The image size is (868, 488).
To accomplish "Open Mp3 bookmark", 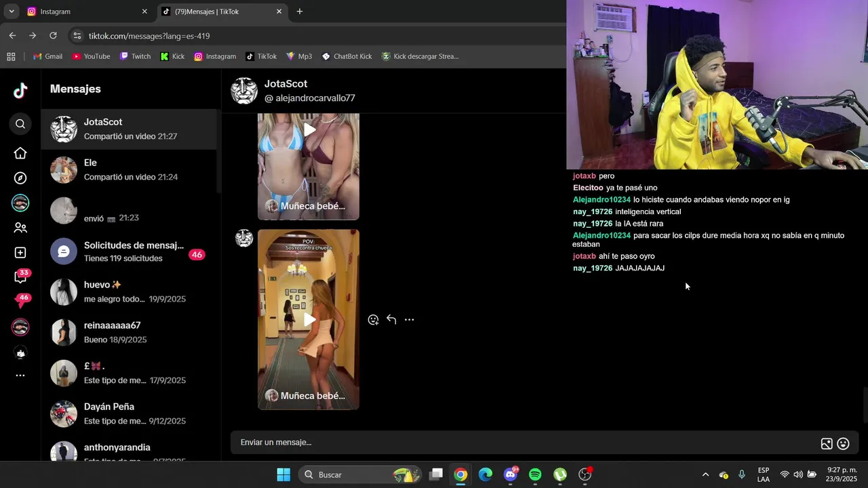I will pos(299,56).
